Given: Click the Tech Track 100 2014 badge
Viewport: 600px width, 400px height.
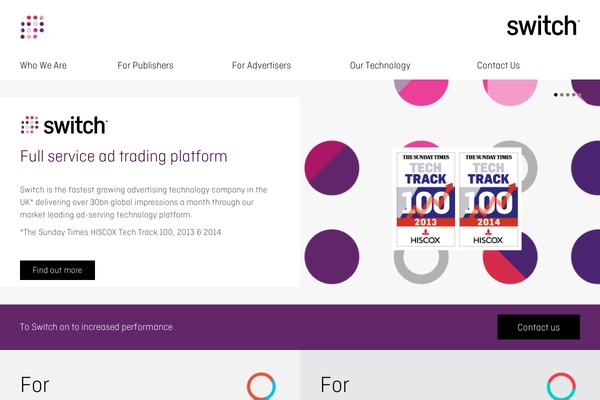Looking at the screenshot, I should pyautogui.click(x=488, y=199).
